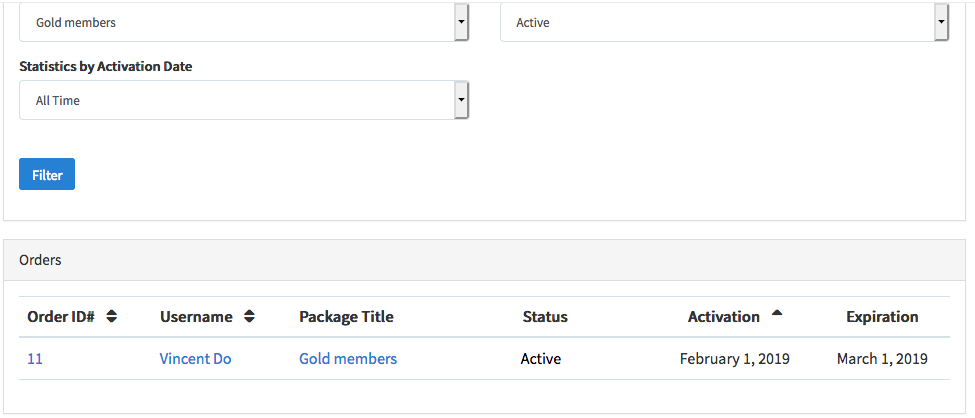Open order number 11 link
975x418 pixels.
[35, 359]
